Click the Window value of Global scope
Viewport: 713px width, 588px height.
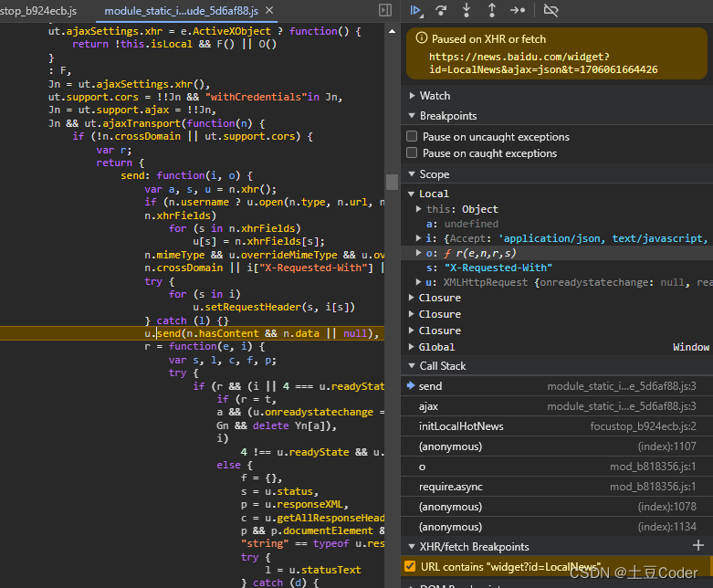pyautogui.click(x=691, y=347)
